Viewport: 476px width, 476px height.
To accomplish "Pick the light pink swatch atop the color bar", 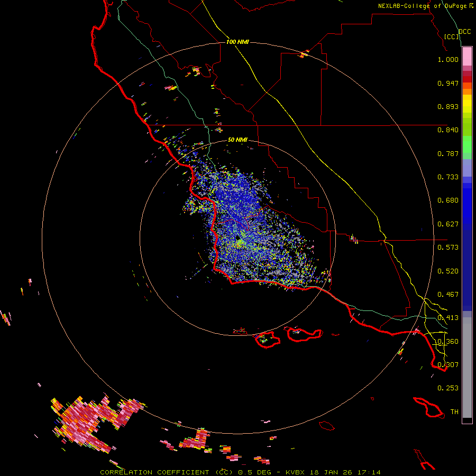I will point(467,56).
